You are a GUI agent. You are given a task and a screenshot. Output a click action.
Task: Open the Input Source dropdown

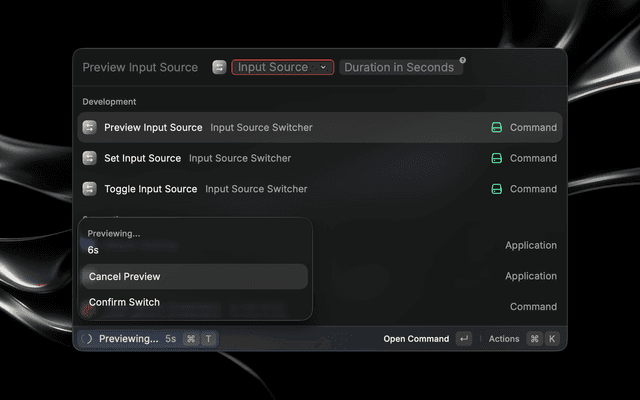click(x=282, y=67)
